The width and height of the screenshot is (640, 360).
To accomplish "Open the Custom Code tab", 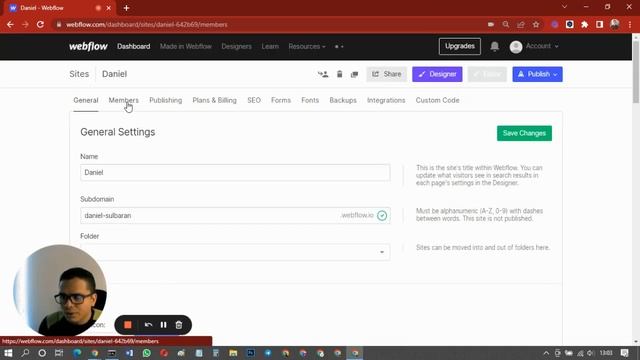I will click(x=438, y=100).
